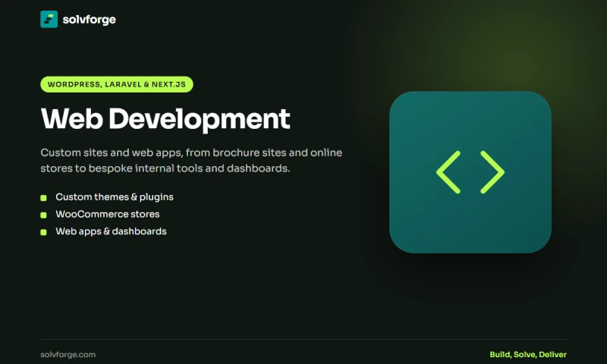
Task: Click the solvforge brand name text
Action: coord(89,20)
